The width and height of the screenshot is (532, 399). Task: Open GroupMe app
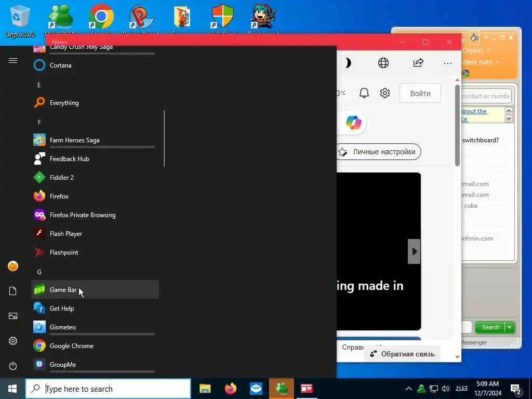(x=95, y=364)
